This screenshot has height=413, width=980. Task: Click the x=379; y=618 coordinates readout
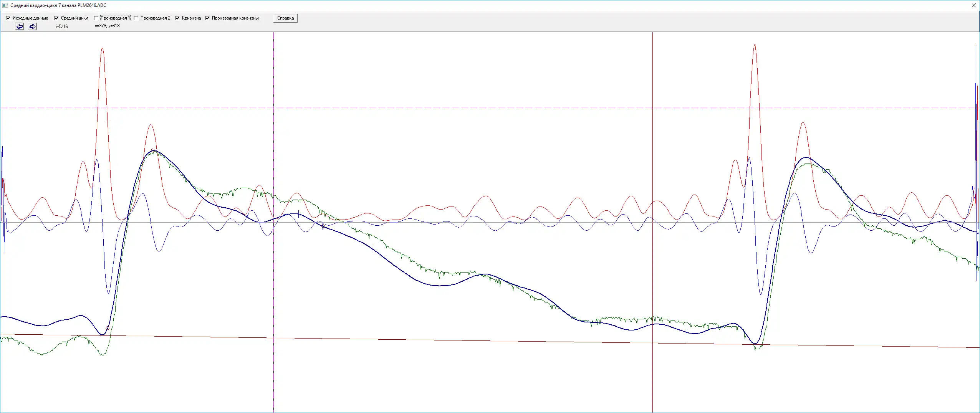pyautogui.click(x=107, y=26)
